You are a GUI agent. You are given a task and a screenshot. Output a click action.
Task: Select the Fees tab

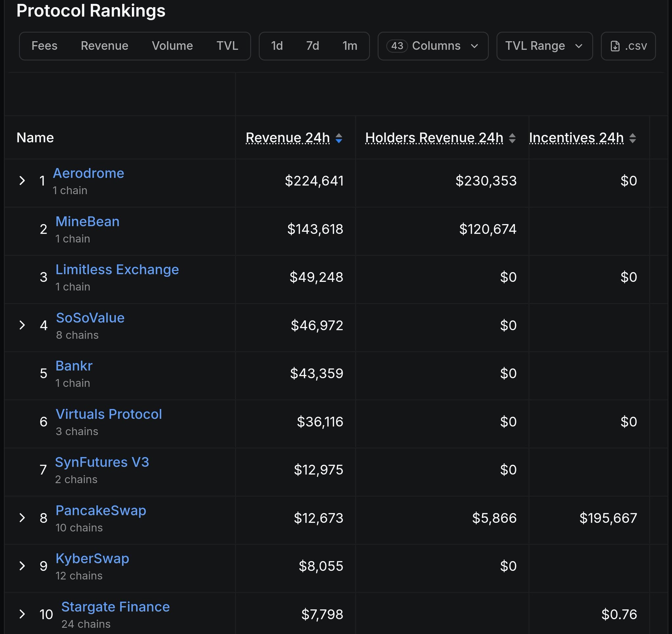(44, 46)
